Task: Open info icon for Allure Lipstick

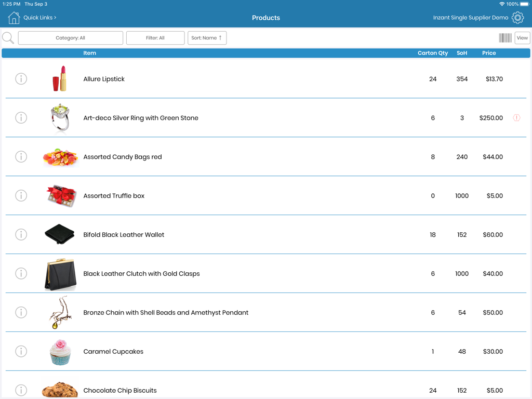Action: pyautogui.click(x=21, y=78)
